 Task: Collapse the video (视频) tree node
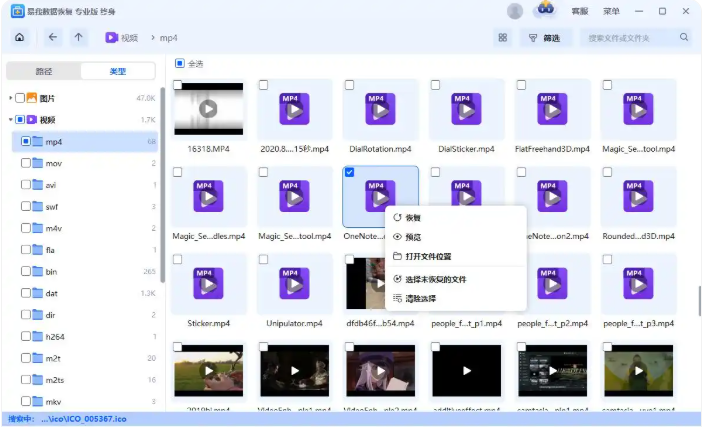coord(10,119)
